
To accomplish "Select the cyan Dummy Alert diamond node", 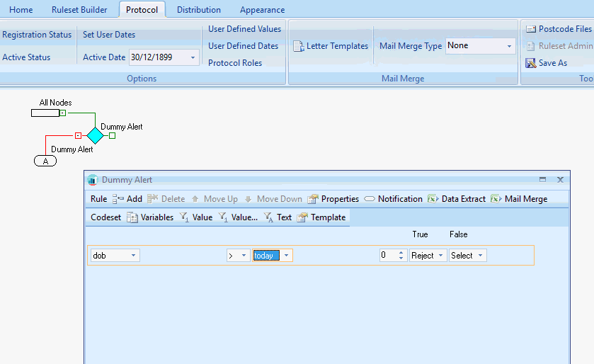I will click(95, 135).
